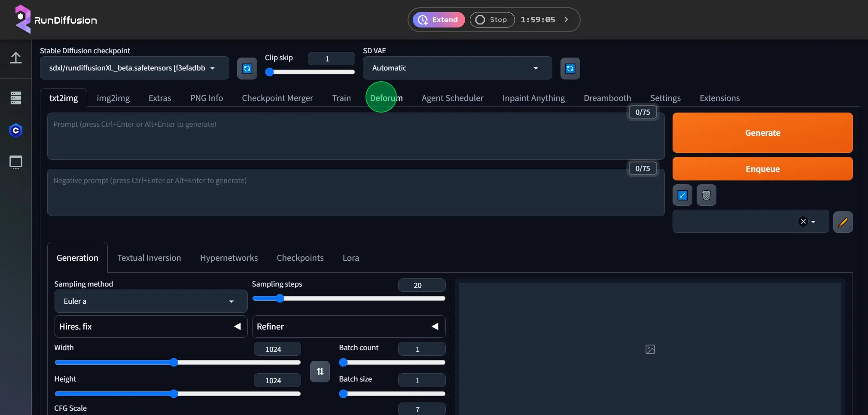Click the checkpoint refresh icon

coord(247,68)
